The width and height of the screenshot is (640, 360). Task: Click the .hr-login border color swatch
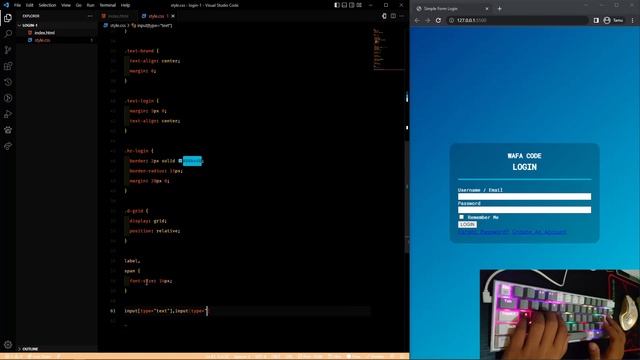(180, 161)
